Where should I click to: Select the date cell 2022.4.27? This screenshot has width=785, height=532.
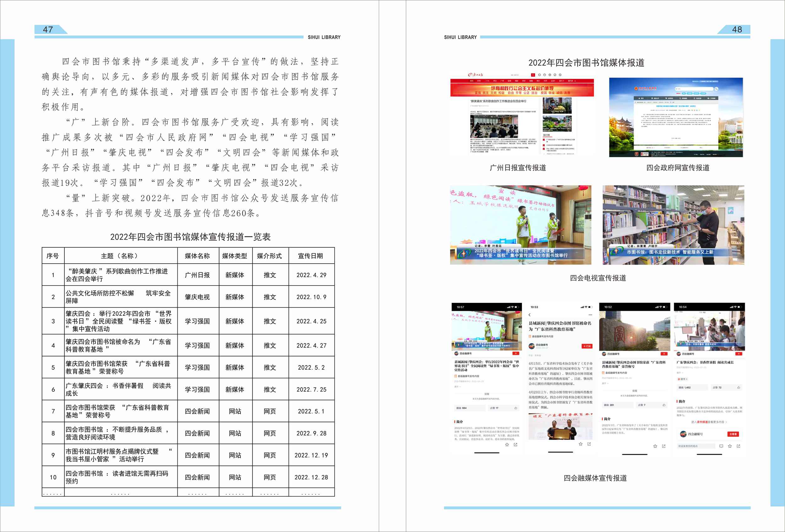(x=311, y=346)
